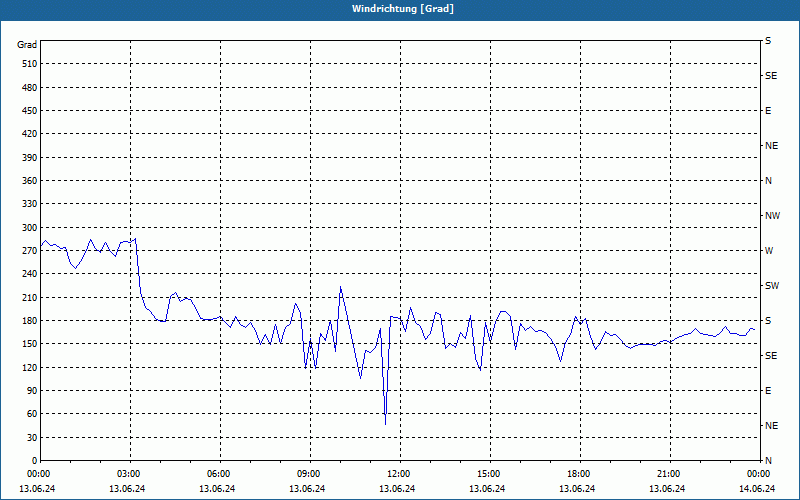Click the chart title "Windrichtung [Grad]"
Screen dimensions: 800x500
point(403,9)
